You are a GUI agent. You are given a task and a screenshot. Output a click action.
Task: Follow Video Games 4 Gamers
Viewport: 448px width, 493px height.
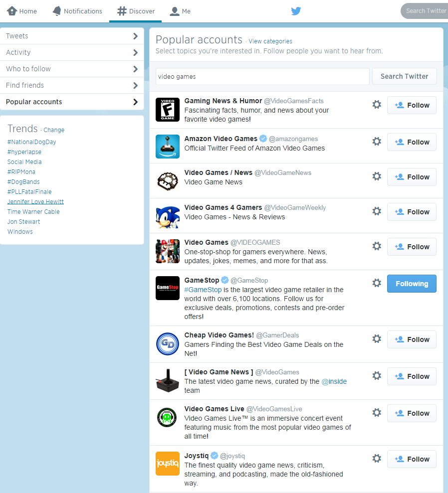coord(412,211)
